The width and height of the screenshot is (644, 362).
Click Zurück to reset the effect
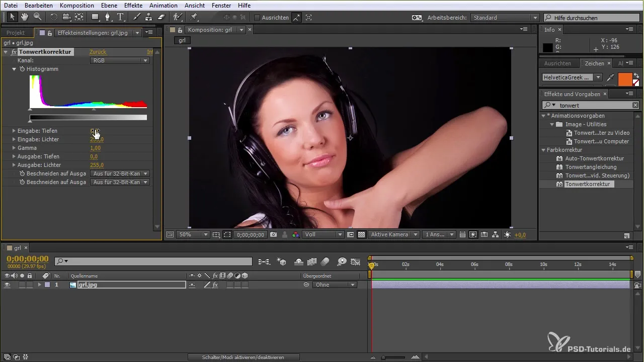[x=98, y=52]
